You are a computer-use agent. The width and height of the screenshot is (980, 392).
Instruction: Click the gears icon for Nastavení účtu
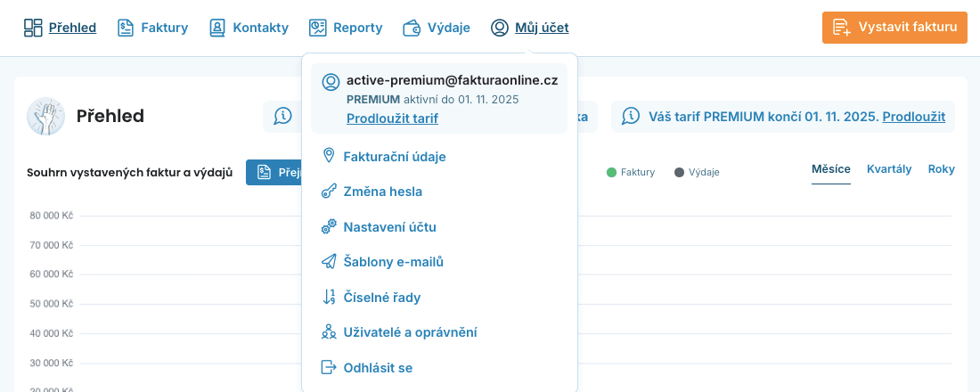329,227
